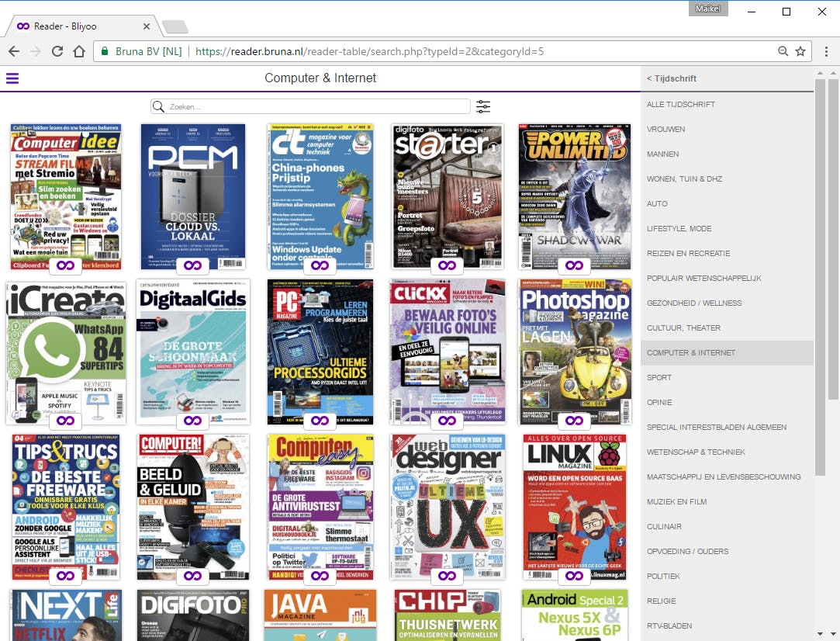Go back using browser back arrow

pos(15,51)
